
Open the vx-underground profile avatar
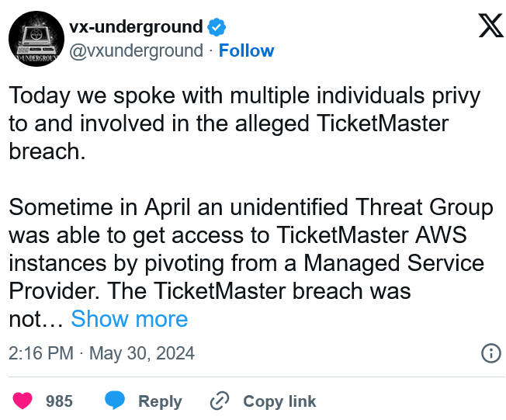click(x=36, y=39)
